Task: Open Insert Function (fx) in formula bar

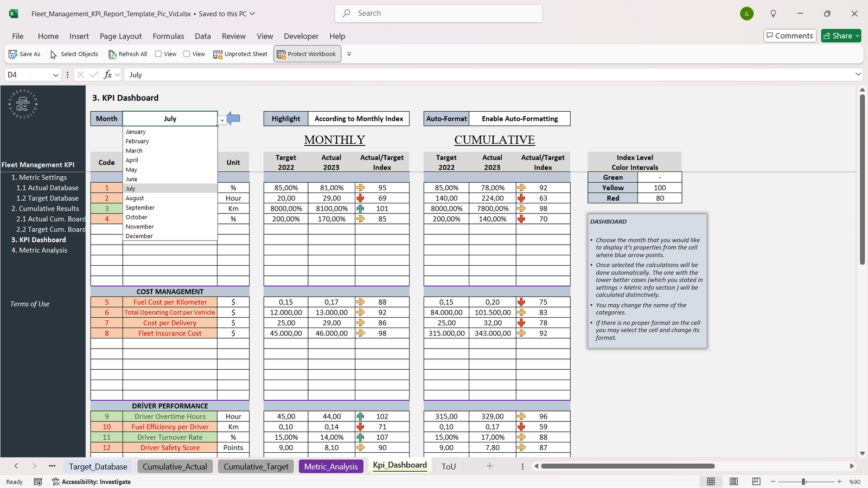Action: click(x=108, y=75)
